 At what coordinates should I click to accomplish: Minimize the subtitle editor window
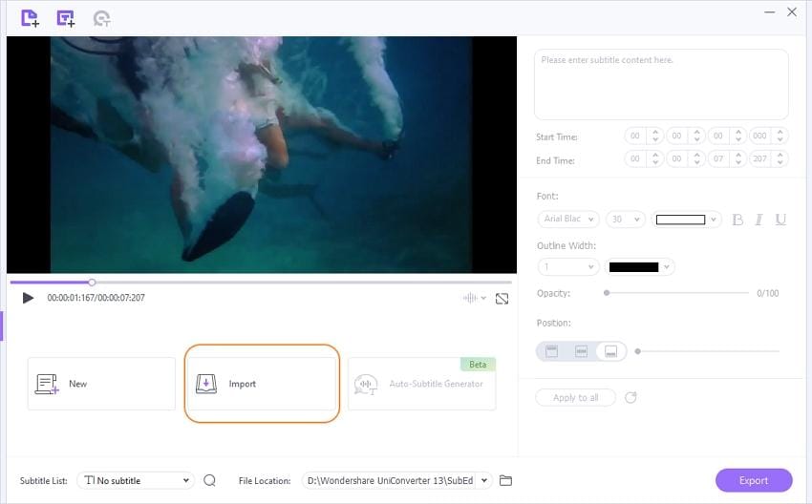tap(770, 11)
